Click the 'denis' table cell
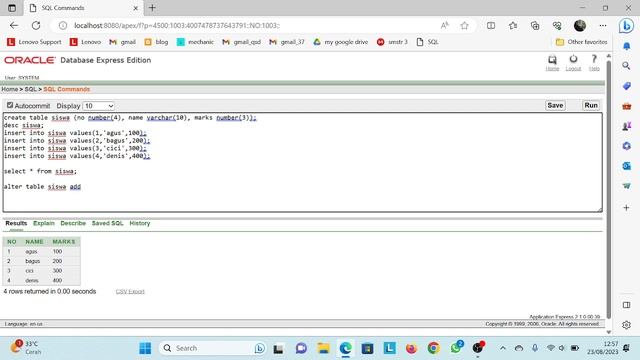640x360 pixels. (32, 280)
